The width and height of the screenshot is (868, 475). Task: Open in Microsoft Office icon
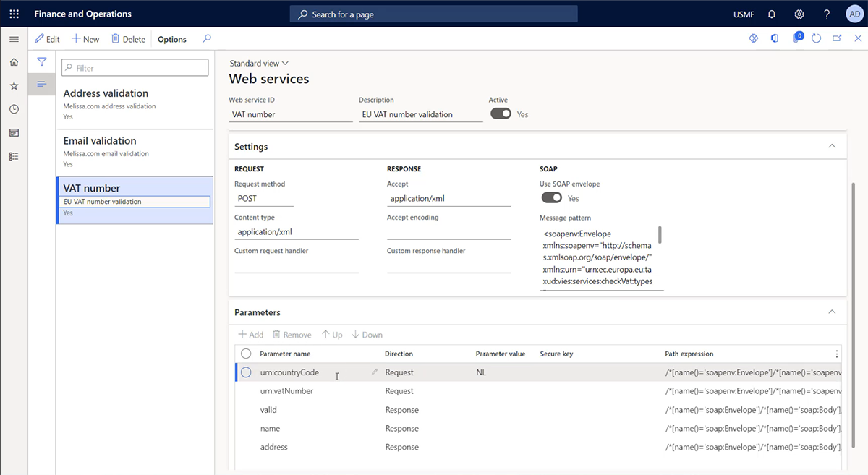pos(775,39)
